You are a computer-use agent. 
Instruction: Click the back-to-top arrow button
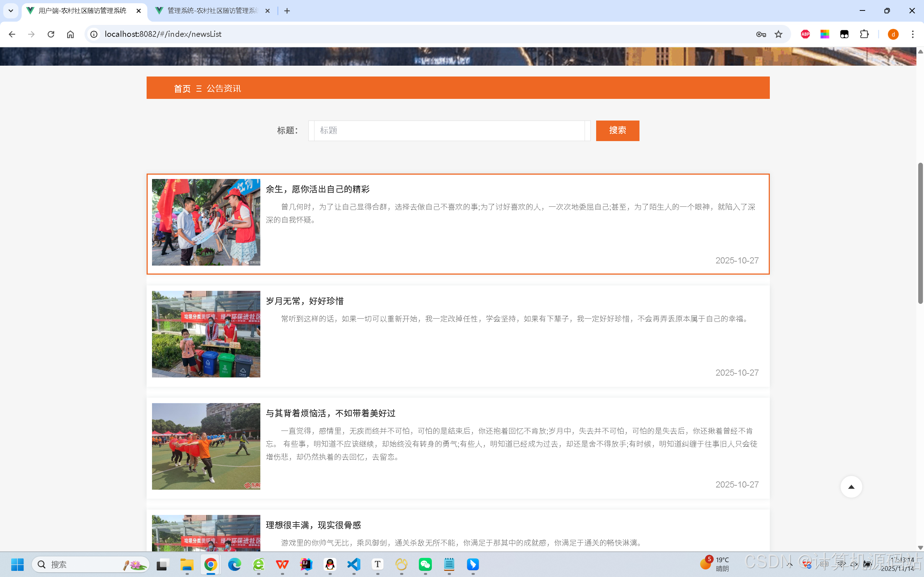click(851, 486)
